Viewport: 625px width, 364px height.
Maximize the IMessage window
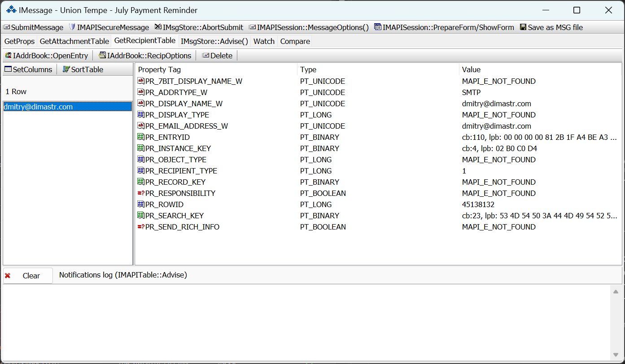tap(577, 10)
